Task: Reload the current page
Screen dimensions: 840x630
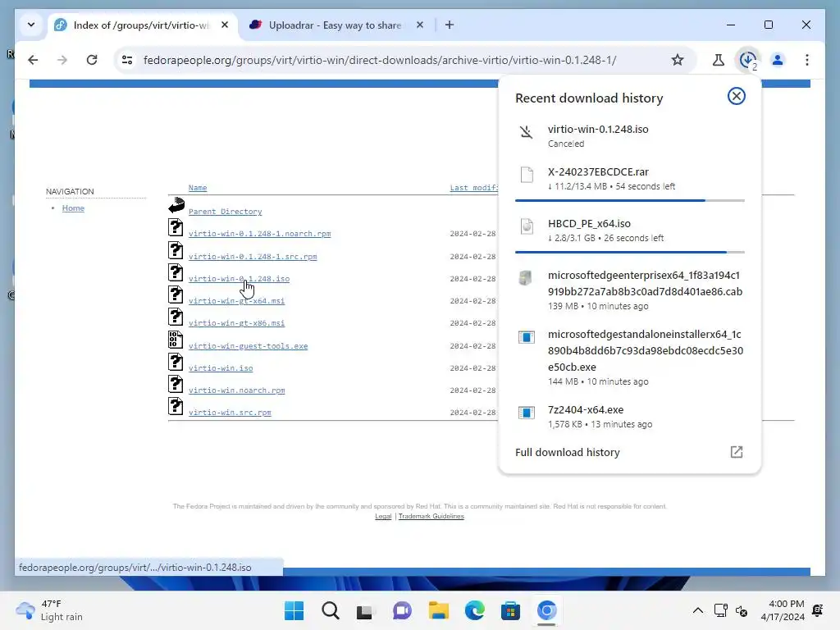Action: point(92,60)
